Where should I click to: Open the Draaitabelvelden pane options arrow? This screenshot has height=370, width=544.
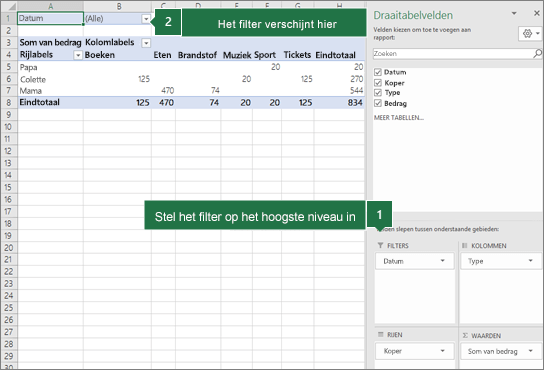[514, 13]
